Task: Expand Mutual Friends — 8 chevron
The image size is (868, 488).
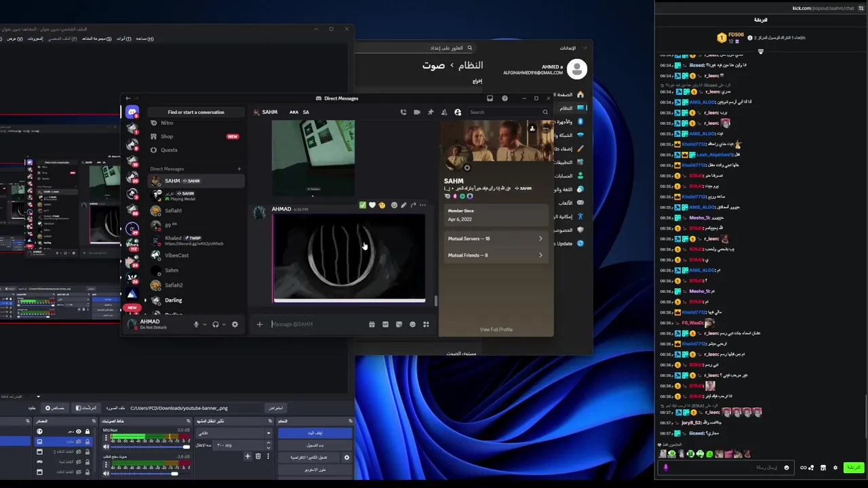Action: [540, 256]
